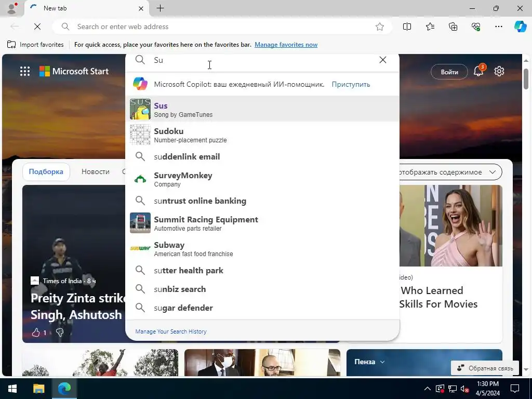
Task: Clear the search box text
Action: point(383,60)
